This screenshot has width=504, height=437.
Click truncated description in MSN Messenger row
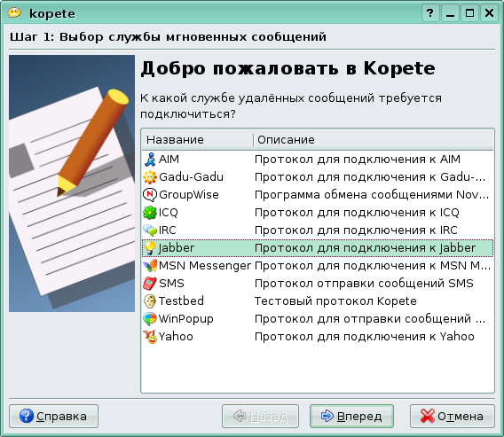[373, 266]
